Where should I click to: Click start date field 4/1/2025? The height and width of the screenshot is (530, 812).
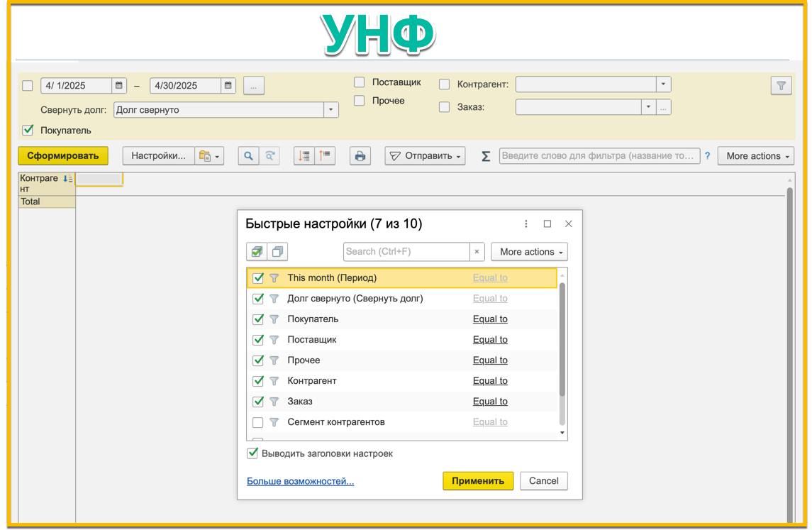(77, 85)
